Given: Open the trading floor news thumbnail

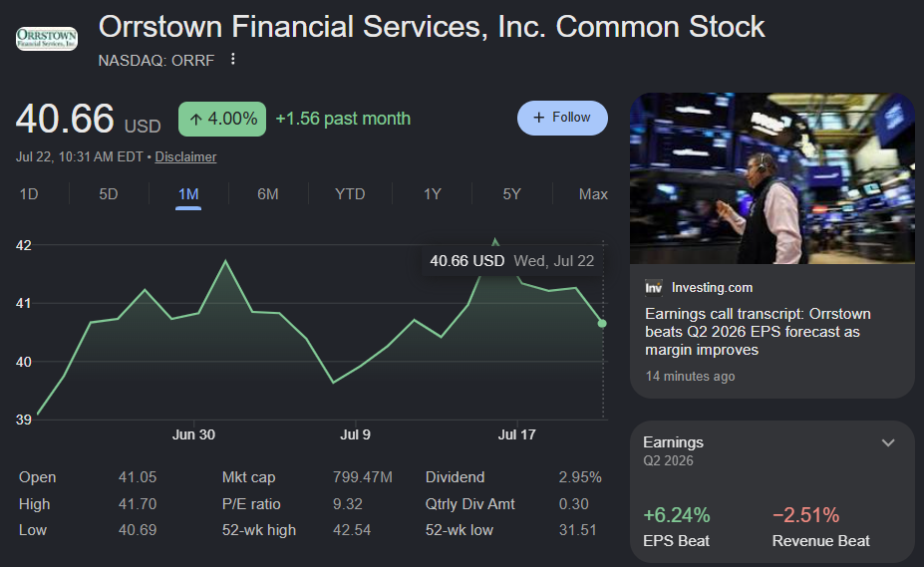Looking at the screenshot, I should [771, 178].
